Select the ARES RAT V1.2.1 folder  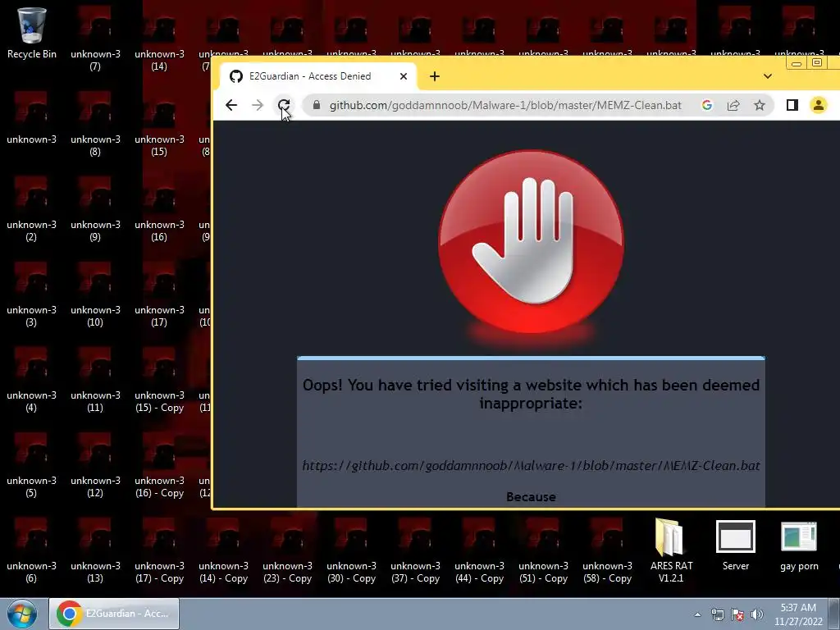tap(671, 550)
